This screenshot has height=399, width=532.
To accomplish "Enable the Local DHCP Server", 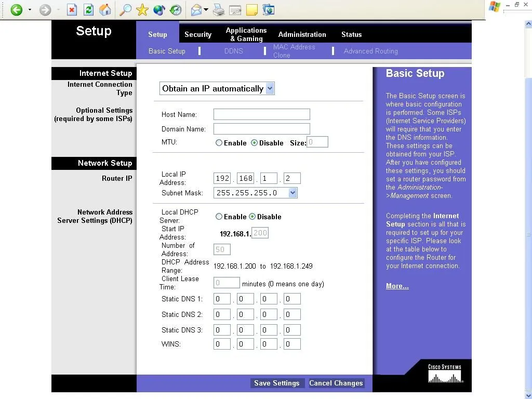I will (219, 217).
